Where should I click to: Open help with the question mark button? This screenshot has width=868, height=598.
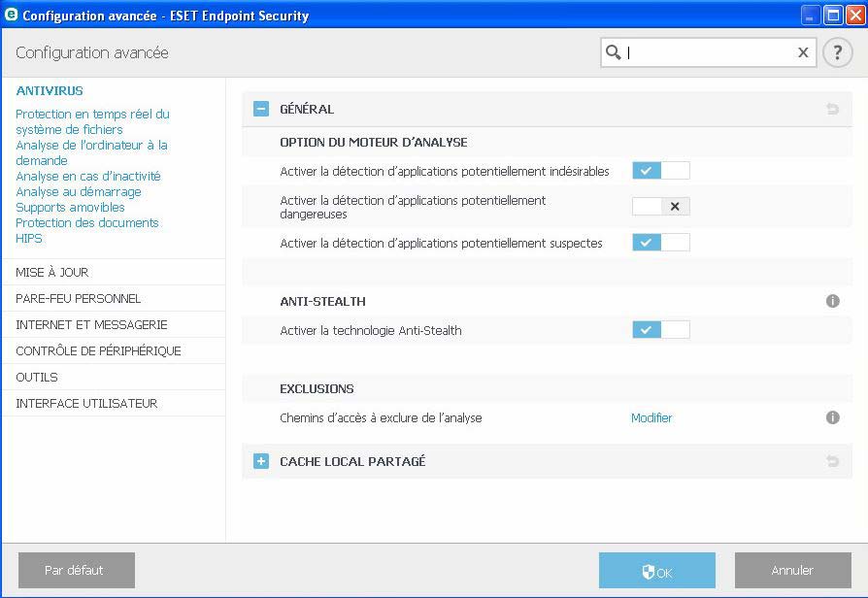click(x=837, y=52)
